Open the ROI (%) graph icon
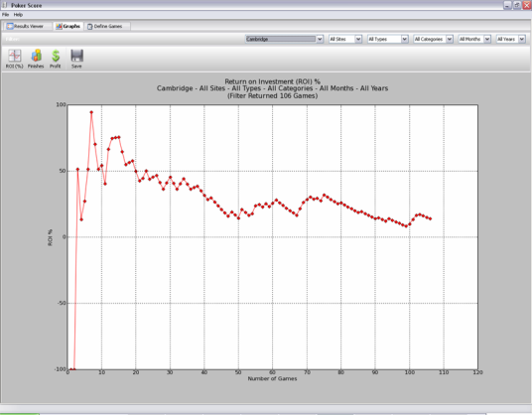The width and height of the screenshot is (532, 415). tap(15, 59)
